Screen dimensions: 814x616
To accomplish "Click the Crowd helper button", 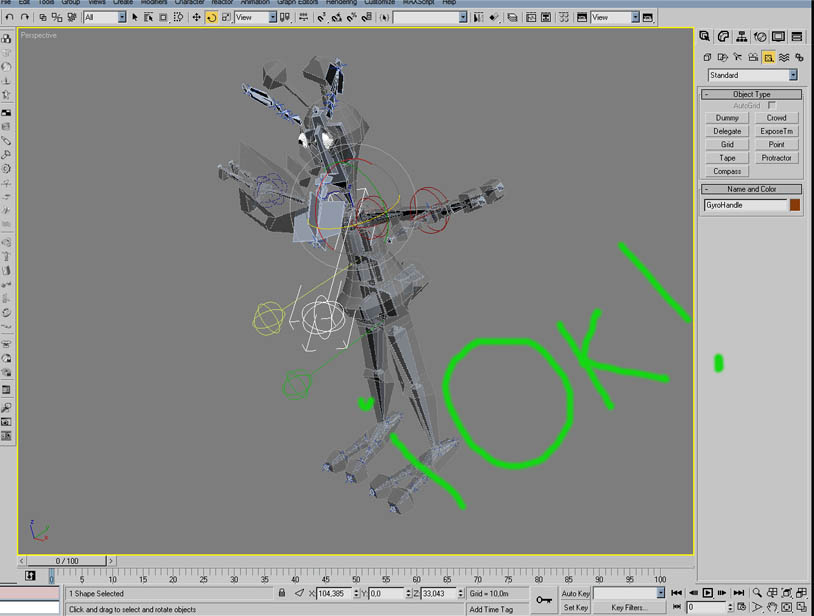I will click(776, 118).
